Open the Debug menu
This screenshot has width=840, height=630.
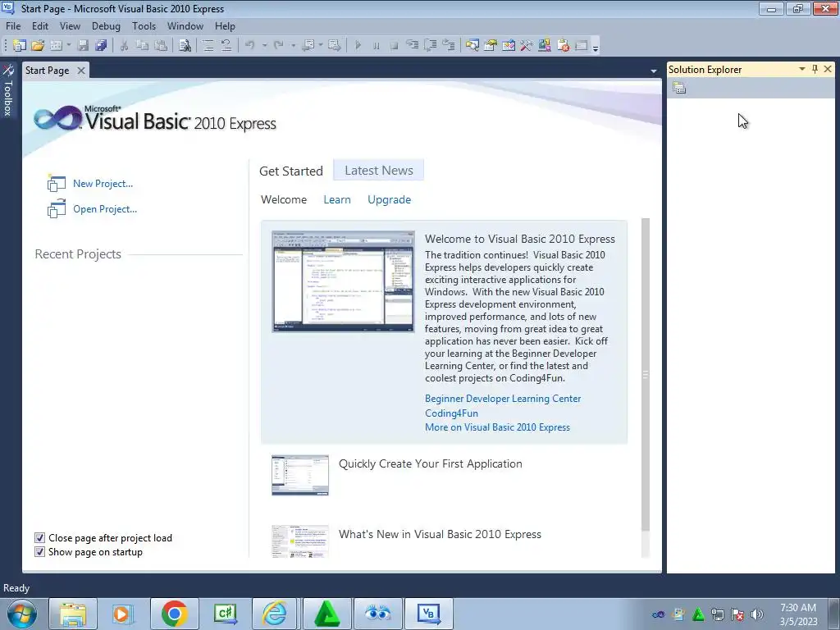106,25
